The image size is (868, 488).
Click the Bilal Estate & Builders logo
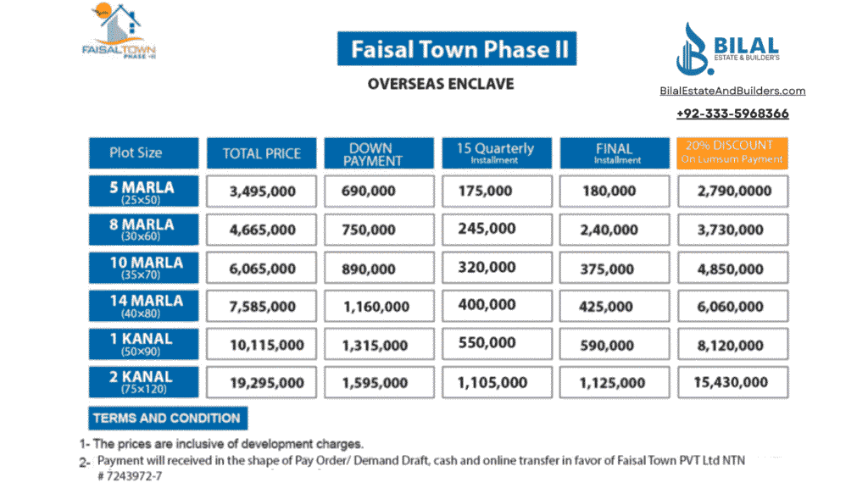click(x=727, y=47)
